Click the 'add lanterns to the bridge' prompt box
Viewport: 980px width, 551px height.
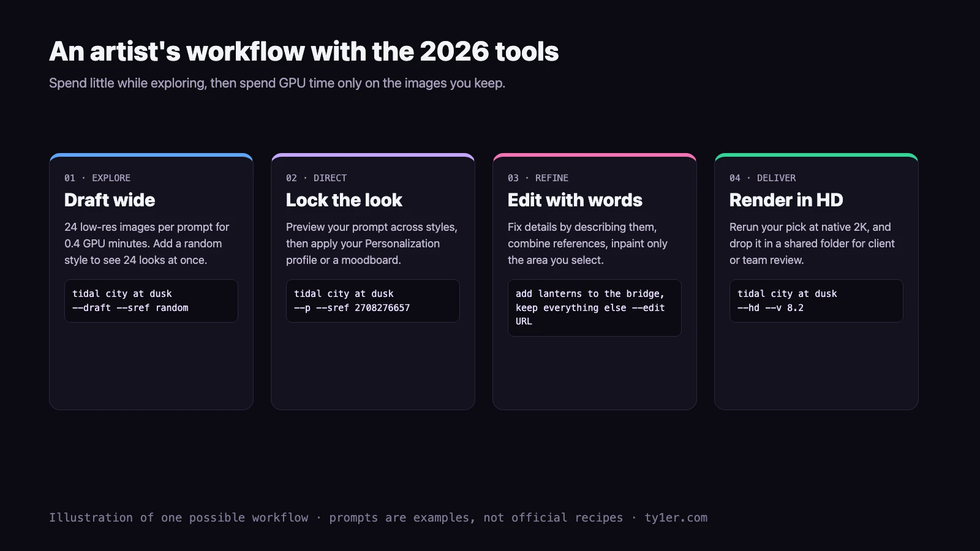595,308
